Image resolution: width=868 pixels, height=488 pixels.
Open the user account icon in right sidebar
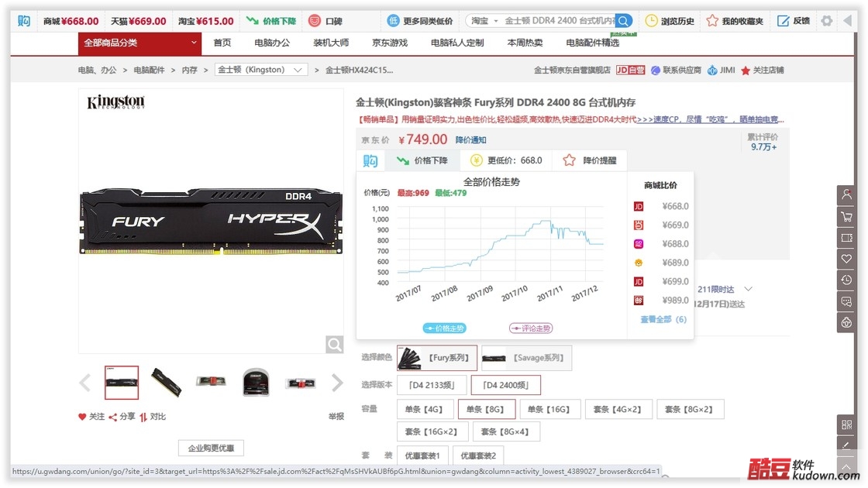click(846, 194)
